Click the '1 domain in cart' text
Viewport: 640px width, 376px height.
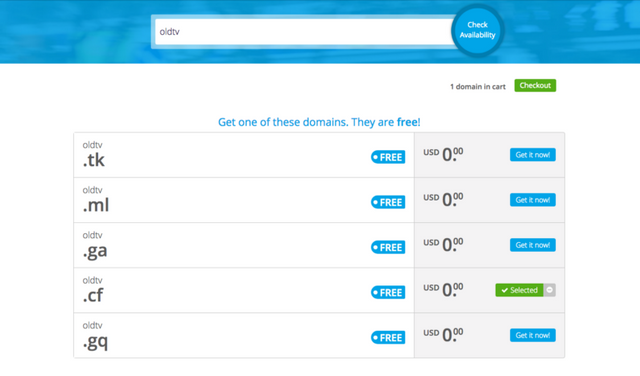pos(478,87)
